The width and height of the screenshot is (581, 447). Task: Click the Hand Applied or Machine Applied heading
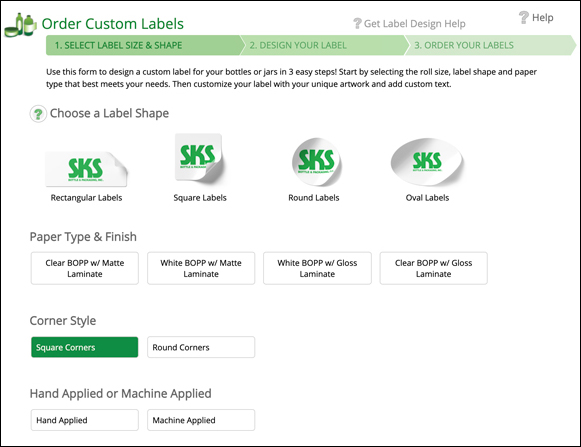point(120,393)
